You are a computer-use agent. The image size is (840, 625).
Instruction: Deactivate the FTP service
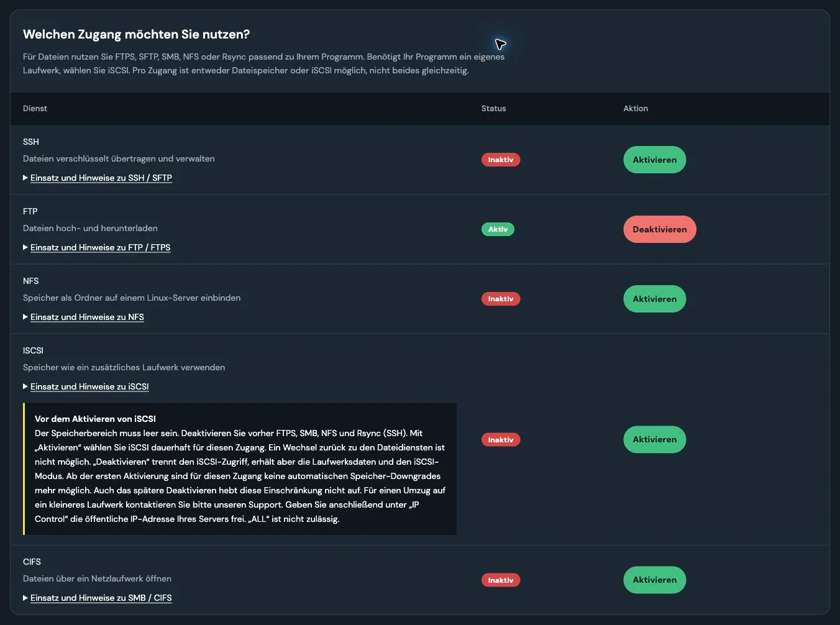(659, 229)
